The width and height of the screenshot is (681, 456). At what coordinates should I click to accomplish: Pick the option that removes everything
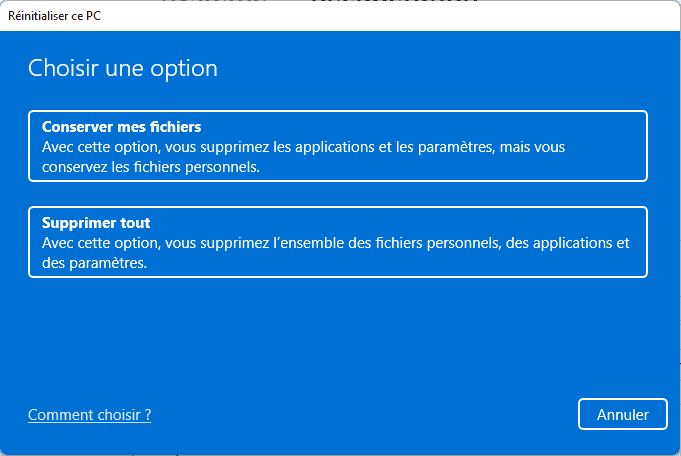338,242
